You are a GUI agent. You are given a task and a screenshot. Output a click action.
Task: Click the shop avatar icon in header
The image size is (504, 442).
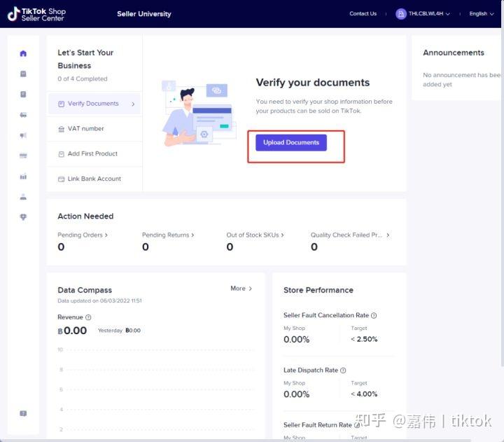pyautogui.click(x=401, y=14)
